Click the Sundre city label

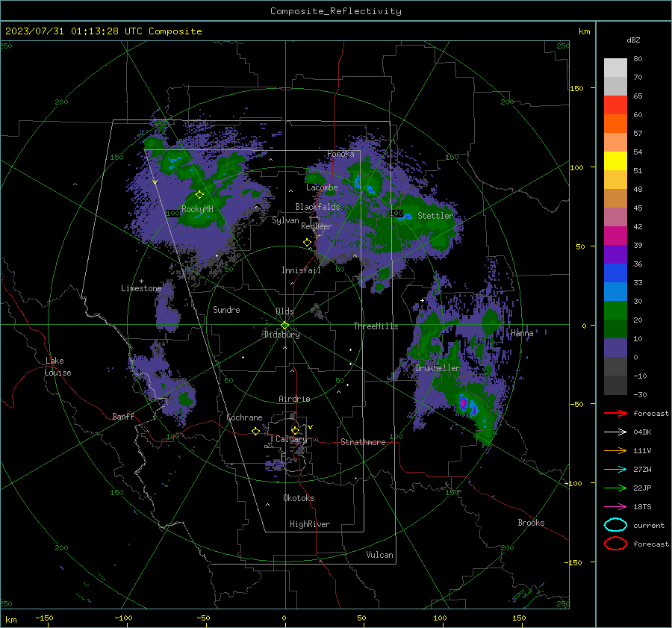coord(226,309)
